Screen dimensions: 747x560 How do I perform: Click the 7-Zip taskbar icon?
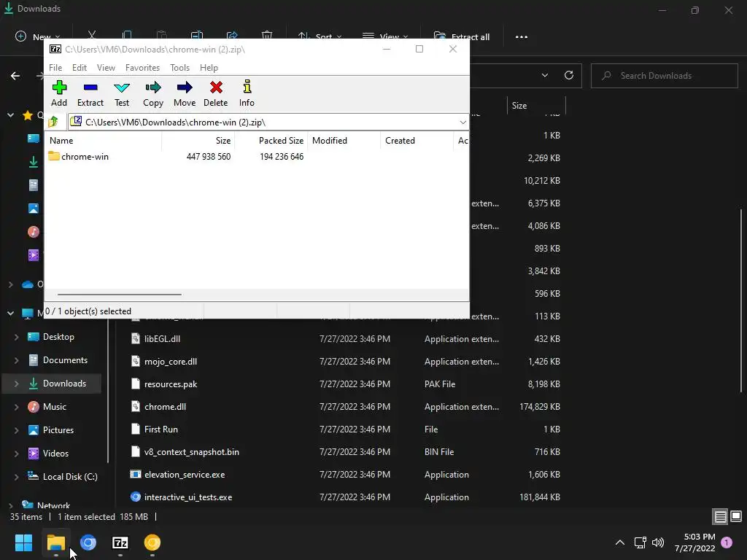(x=120, y=542)
